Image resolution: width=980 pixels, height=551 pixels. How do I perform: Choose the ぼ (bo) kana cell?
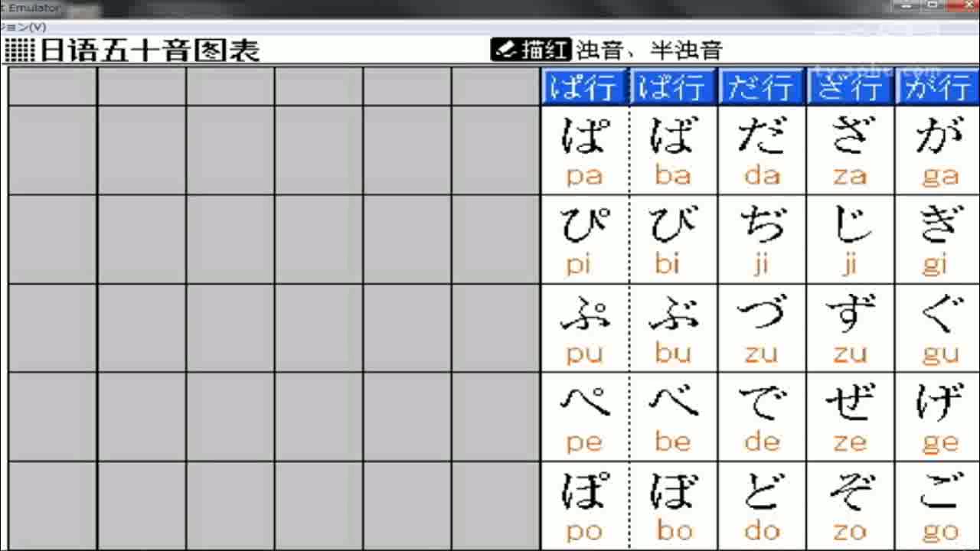pos(674,506)
